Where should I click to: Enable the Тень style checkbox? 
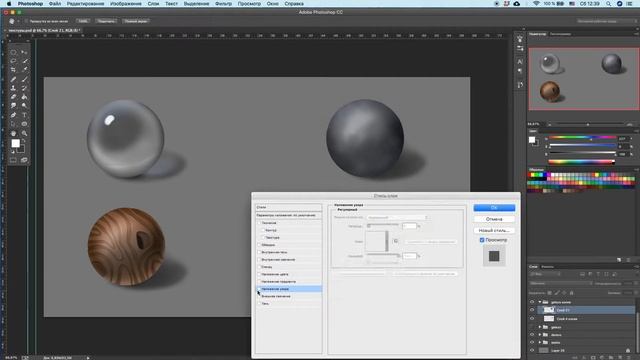[x=259, y=304]
